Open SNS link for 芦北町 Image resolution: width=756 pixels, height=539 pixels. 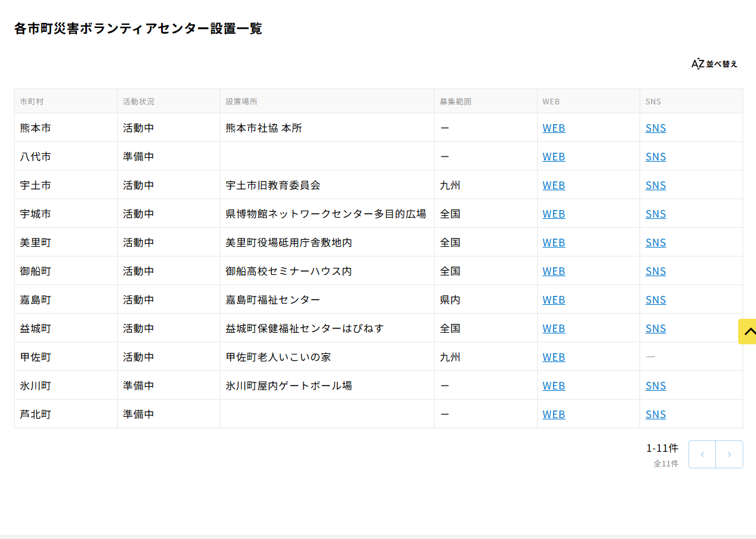[x=655, y=414]
